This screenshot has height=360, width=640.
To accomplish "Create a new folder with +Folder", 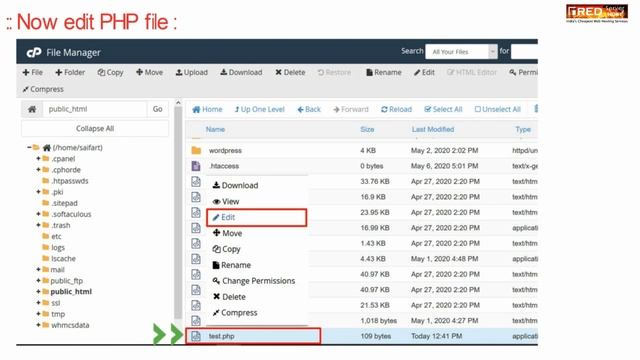I will point(70,72).
